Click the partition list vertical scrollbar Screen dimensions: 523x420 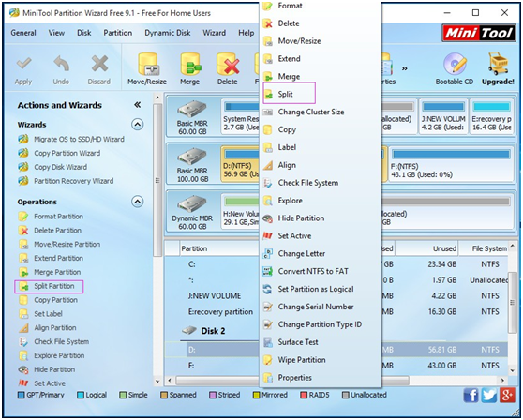(513, 302)
